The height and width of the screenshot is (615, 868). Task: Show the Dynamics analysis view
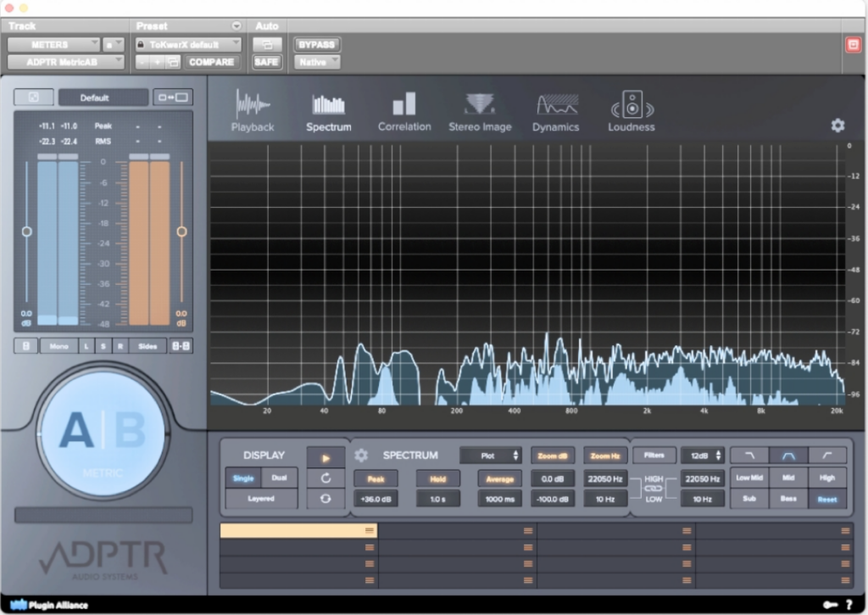(556, 111)
